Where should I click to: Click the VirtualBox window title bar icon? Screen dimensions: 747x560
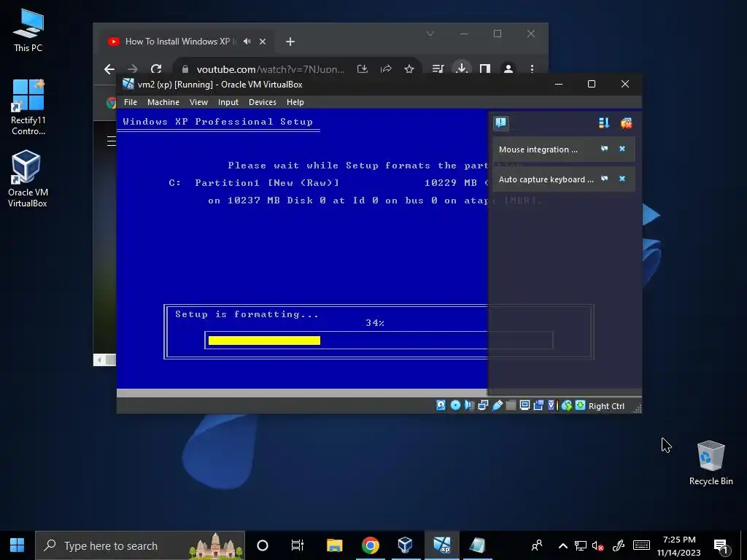click(128, 85)
